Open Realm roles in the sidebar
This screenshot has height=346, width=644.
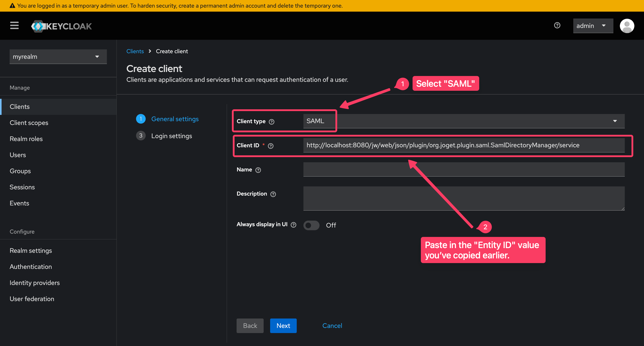[58, 139]
